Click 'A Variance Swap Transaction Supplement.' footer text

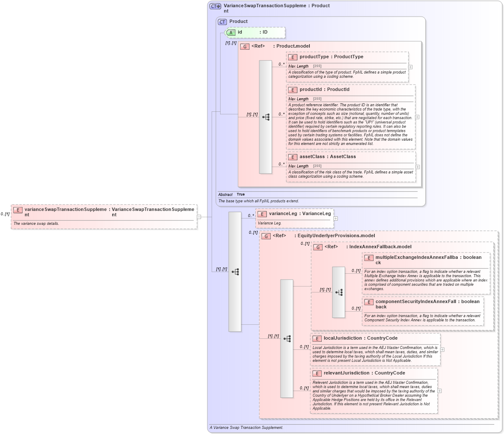(x=246, y=428)
